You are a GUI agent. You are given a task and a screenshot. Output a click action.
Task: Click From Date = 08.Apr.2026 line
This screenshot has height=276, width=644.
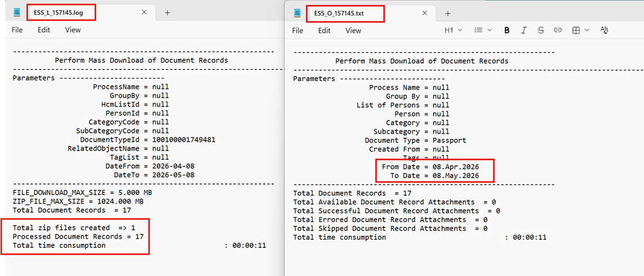coord(430,167)
